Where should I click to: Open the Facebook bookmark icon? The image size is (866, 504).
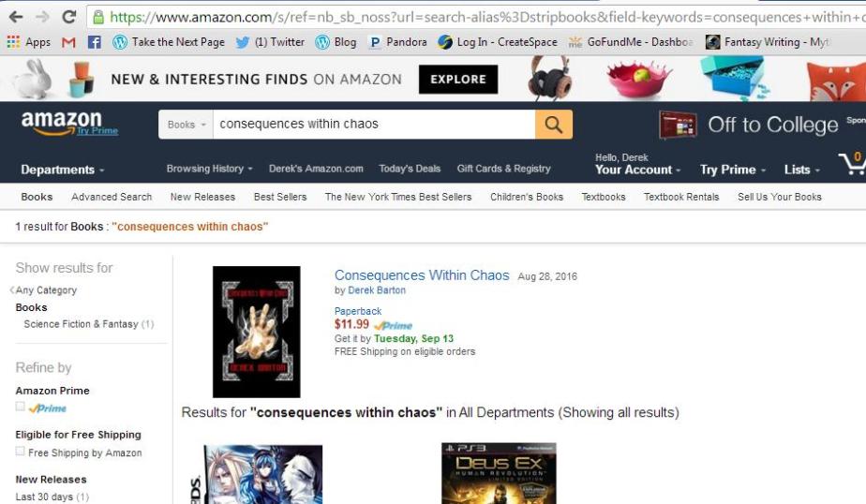[95, 42]
